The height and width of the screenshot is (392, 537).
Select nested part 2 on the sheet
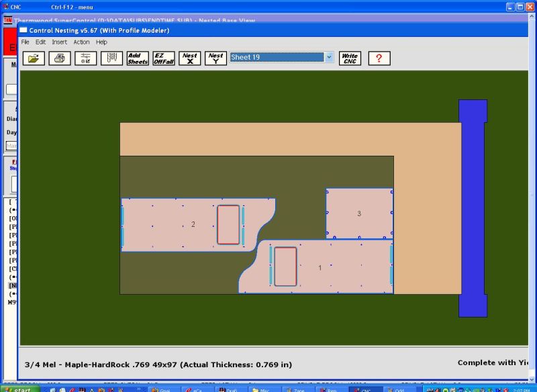[181, 225]
